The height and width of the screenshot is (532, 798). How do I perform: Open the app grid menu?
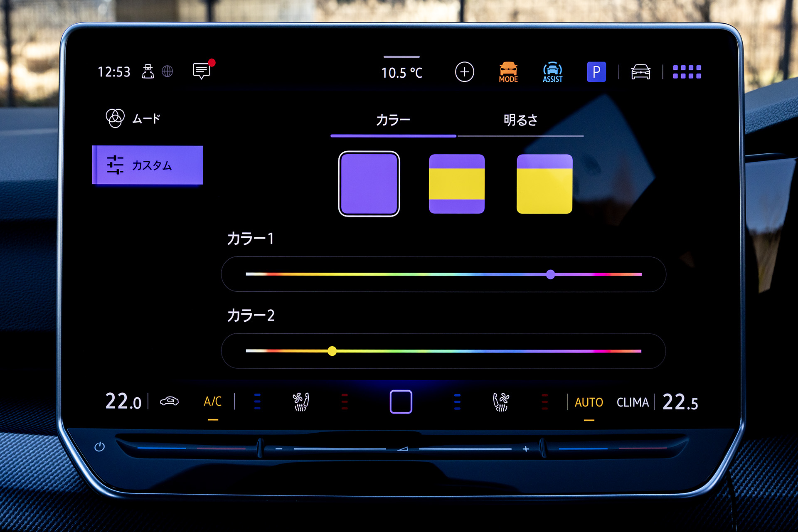(x=687, y=72)
